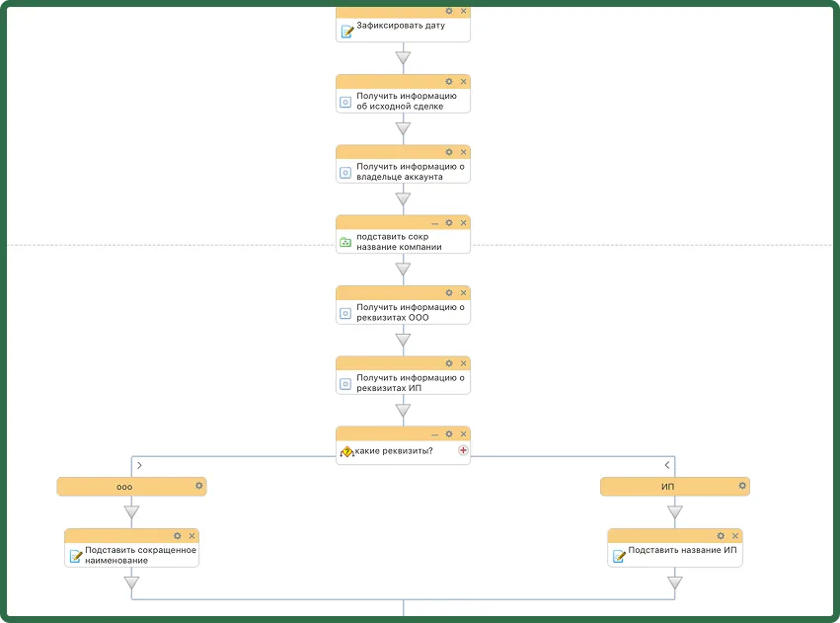Image resolution: width=840 pixels, height=623 pixels.
Task: Delete the 'Получить информацию о владельце аккаунта' block
Action: (x=463, y=152)
